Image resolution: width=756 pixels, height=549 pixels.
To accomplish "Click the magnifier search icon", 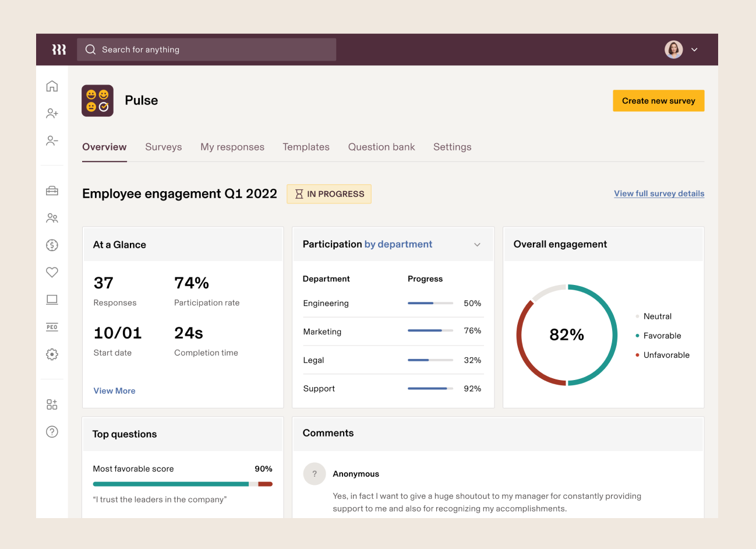I will point(90,50).
